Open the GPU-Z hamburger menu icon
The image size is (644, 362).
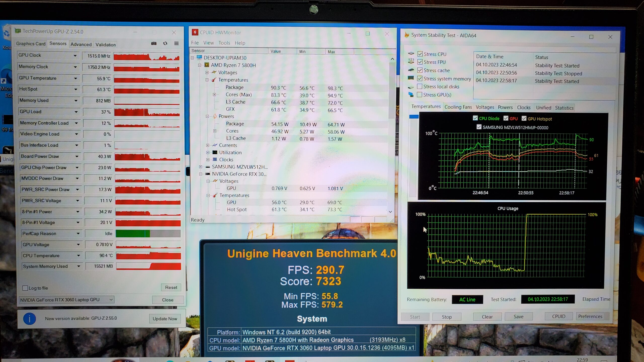tap(177, 43)
